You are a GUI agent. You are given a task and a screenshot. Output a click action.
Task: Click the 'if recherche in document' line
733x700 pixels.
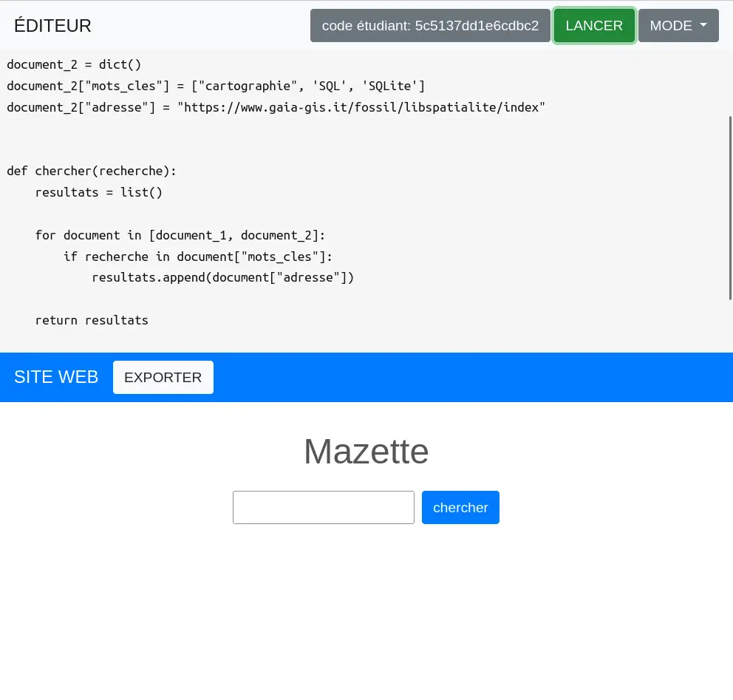pyautogui.click(x=198, y=257)
